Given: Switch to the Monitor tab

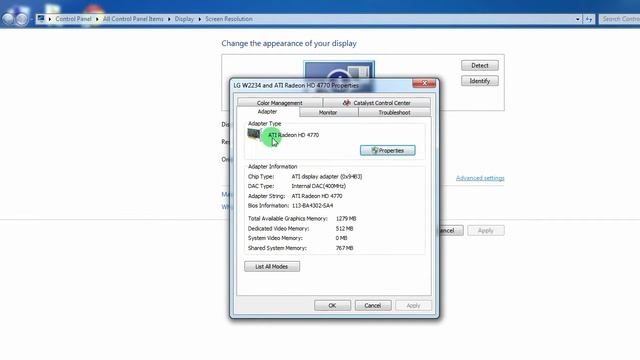Looking at the screenshot, I should coord(328,112).
